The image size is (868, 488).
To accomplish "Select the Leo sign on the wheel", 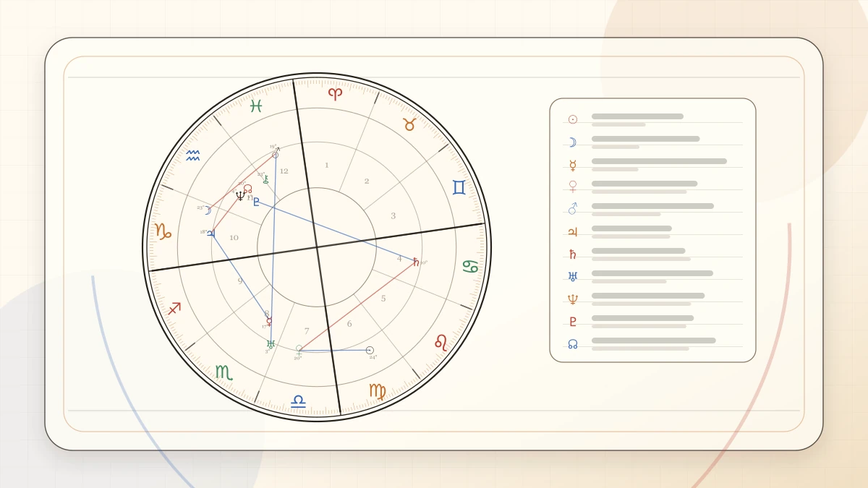I will (441, 342).
